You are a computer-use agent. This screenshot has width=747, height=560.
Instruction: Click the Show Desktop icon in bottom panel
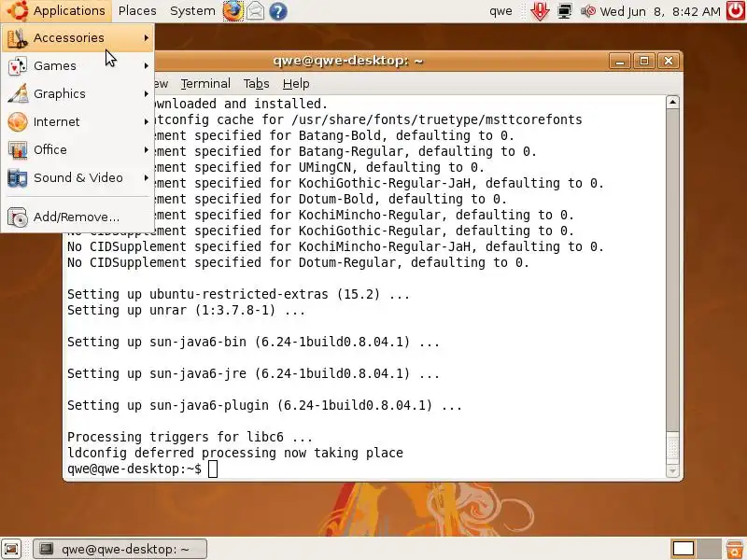[11, 549]
